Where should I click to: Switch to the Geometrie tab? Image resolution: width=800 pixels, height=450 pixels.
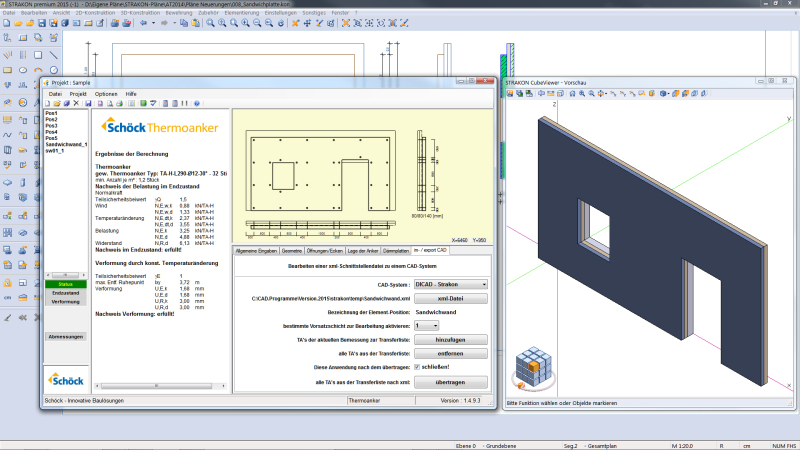pyautogui.click(x=292, y=251)
